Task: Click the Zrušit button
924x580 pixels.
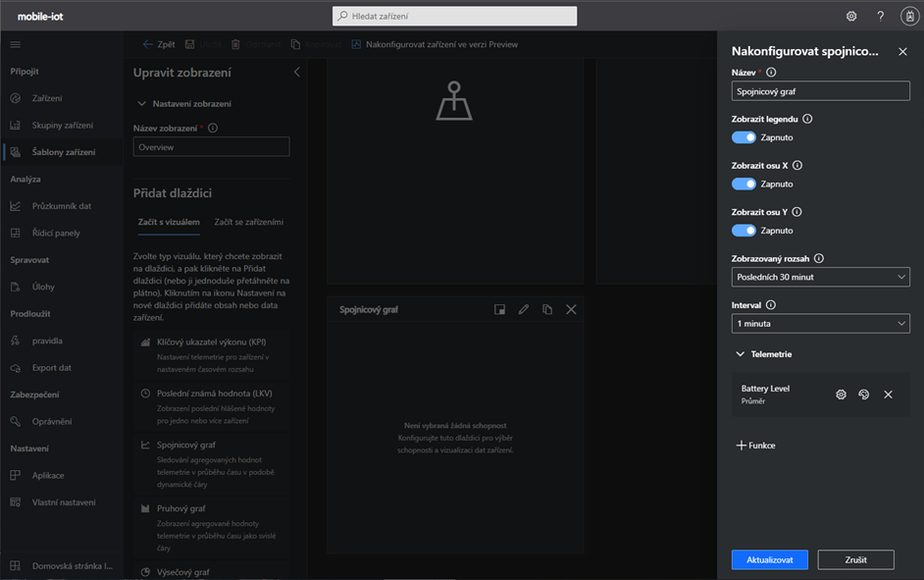Action: [x=855, y=559]
